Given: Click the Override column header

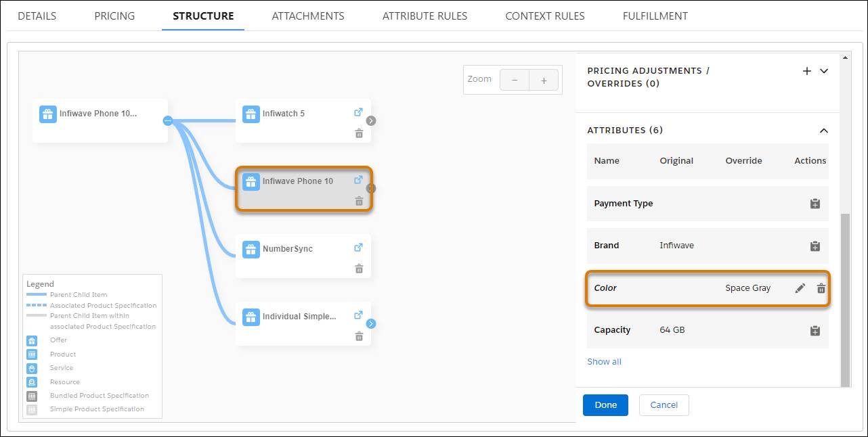Looking at the screenshot, I should pyautogui.click(x=743, y=161).
